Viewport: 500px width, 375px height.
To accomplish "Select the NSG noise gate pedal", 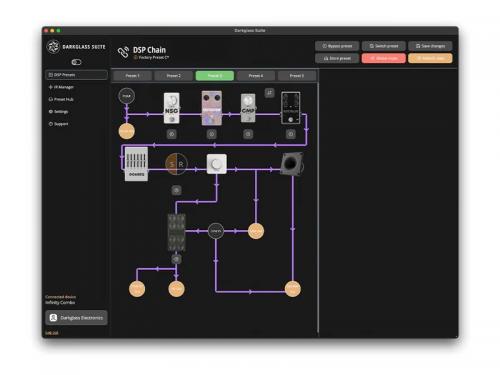I will coord(172,108).
